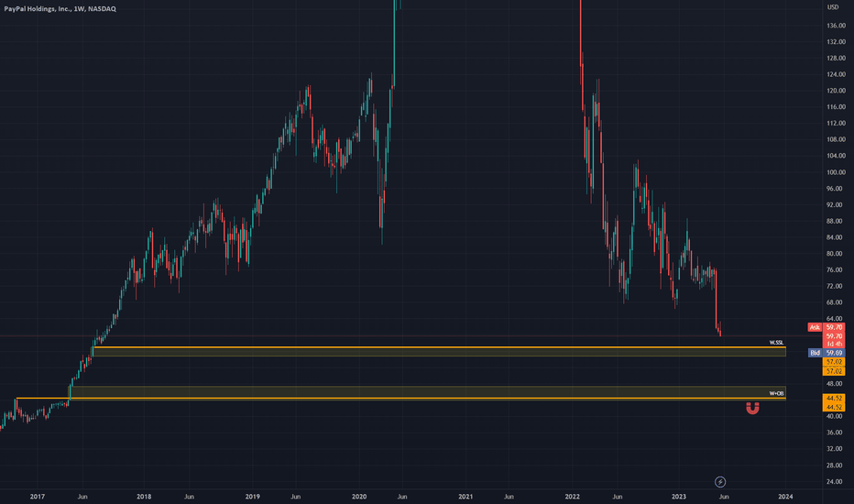This screenshot has height=504, width=854.
Task: Click the 2019 label on time axis
Action: 252,497
